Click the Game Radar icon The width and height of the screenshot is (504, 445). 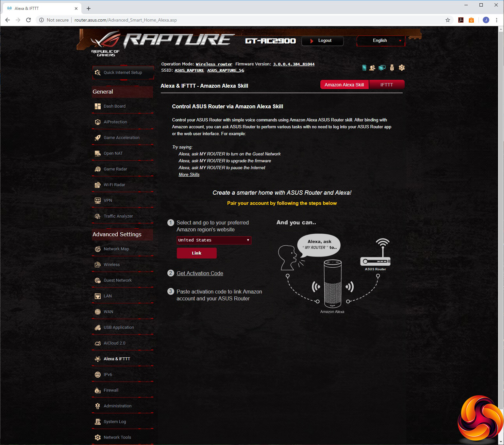click(x=97, y=169)
